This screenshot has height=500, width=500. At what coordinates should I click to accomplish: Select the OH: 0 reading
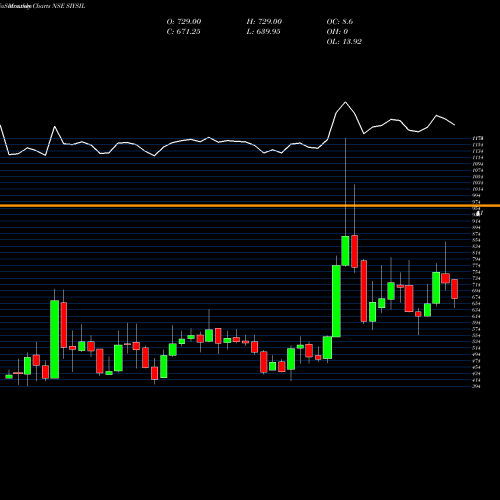coord(337,32)
